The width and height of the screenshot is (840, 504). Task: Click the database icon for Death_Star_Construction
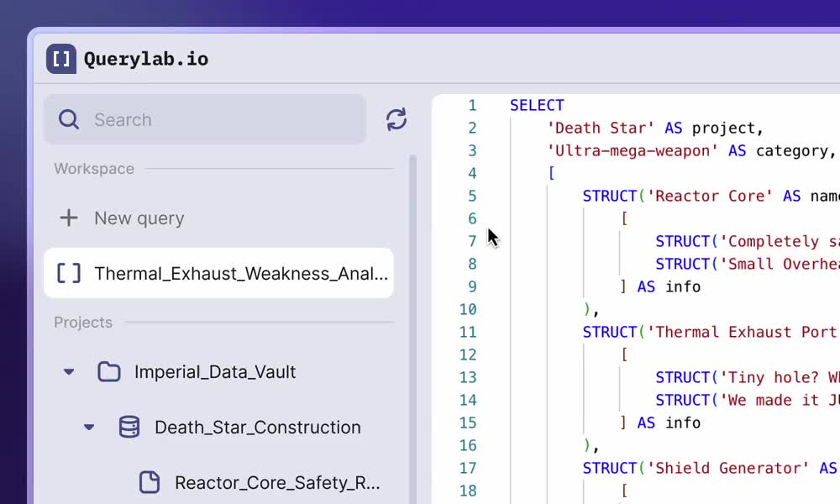coord(129,427)
